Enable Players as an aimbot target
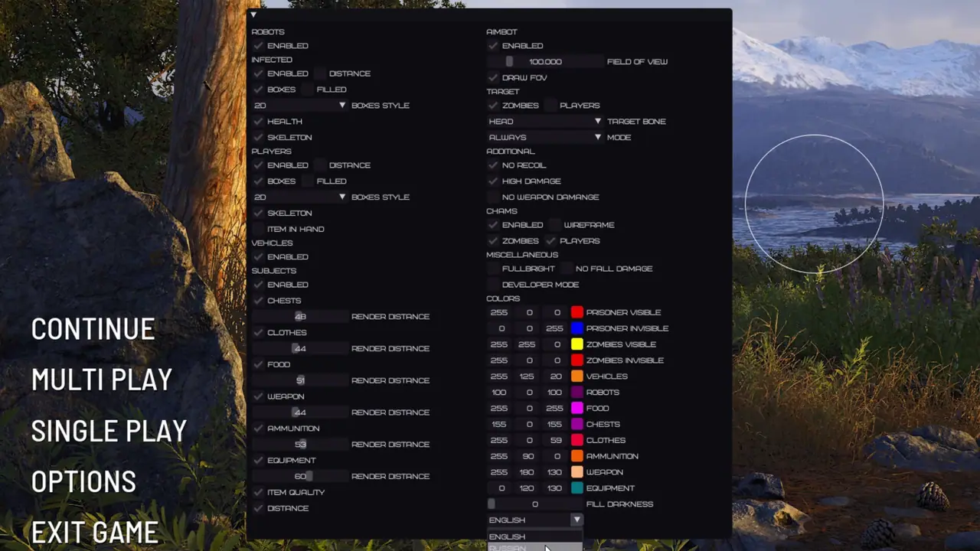980x551 pixels. tap(550, 106)
